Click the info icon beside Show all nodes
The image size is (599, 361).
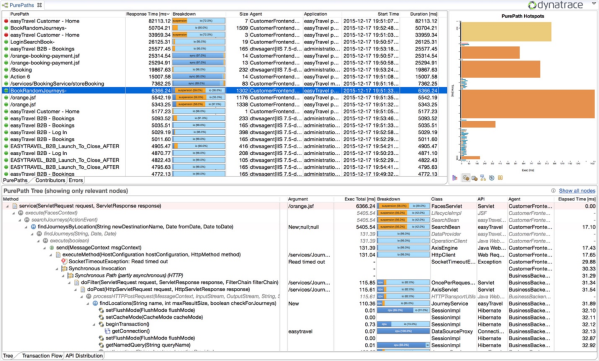coord(553,191)
